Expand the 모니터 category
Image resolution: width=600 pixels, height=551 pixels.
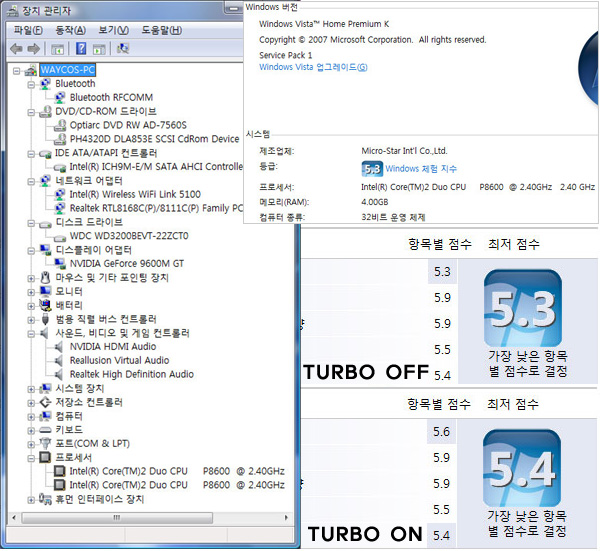[x=31, y=293]
